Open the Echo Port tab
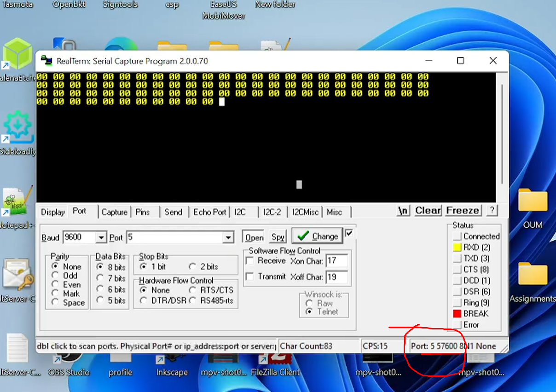Screen dimensions: 556x392 point(210,212)
